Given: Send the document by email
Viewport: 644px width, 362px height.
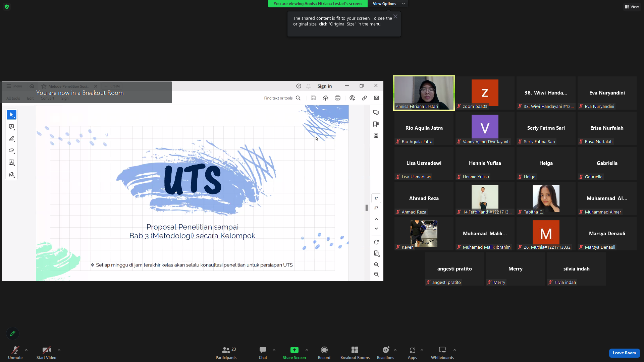Looking at the screenshot, I should [376, 98].
